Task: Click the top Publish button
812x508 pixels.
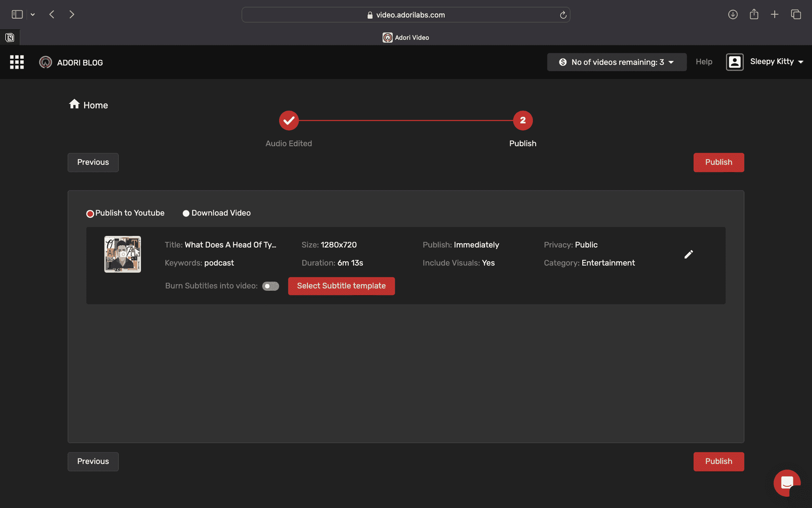Action: tap(718, 162)
